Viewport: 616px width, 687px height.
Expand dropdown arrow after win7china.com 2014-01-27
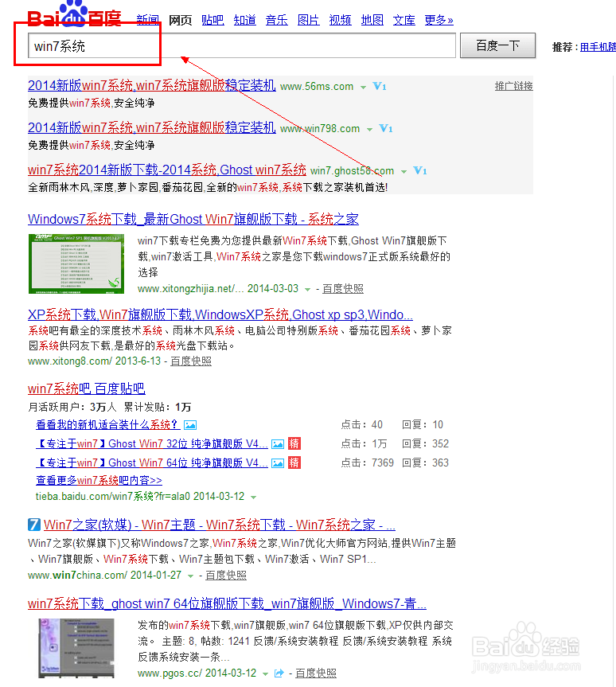[190, 576]
